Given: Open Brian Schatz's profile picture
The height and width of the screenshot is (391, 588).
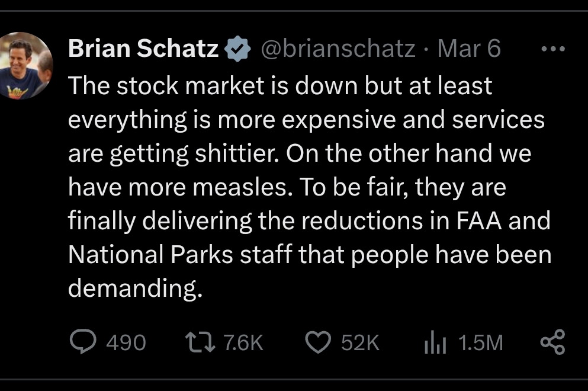Looking at the screenshot, I should pos(25,66).
